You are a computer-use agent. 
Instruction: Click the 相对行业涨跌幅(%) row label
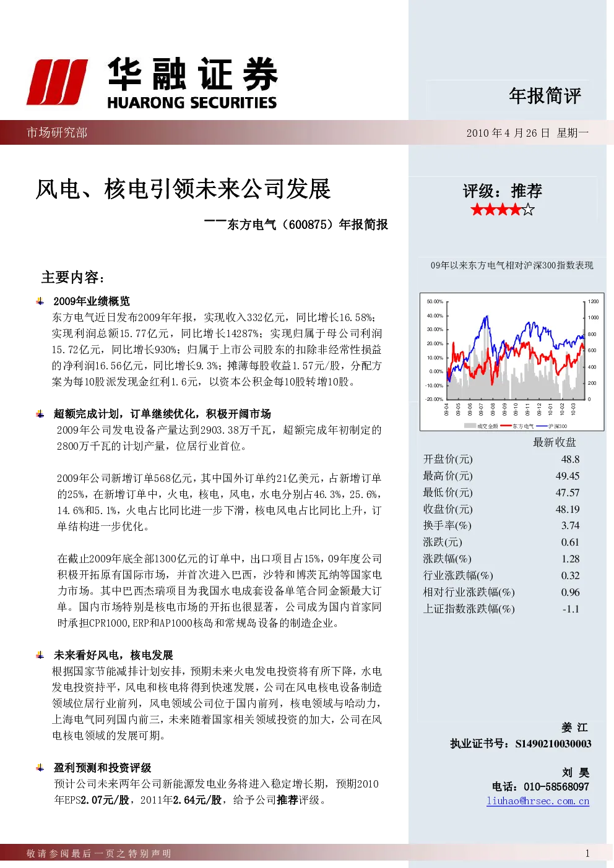pos(469,592)
